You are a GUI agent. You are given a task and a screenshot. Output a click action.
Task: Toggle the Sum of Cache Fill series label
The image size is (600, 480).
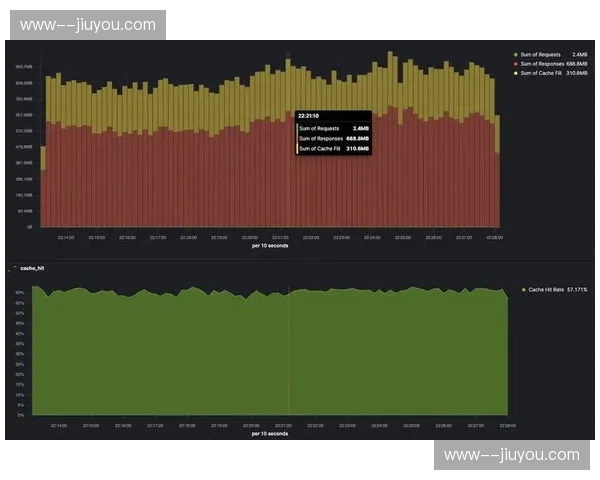(x=541, y=73)
